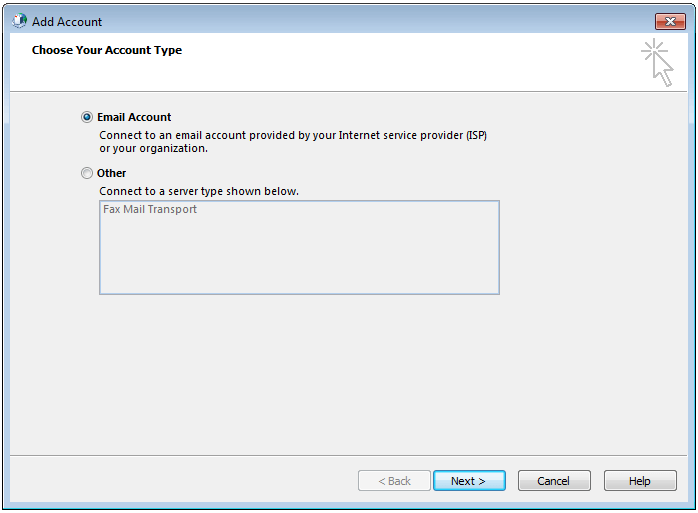Close the Add Account dialog with the red X
698x513 pixels.
[x=670, y=21]
